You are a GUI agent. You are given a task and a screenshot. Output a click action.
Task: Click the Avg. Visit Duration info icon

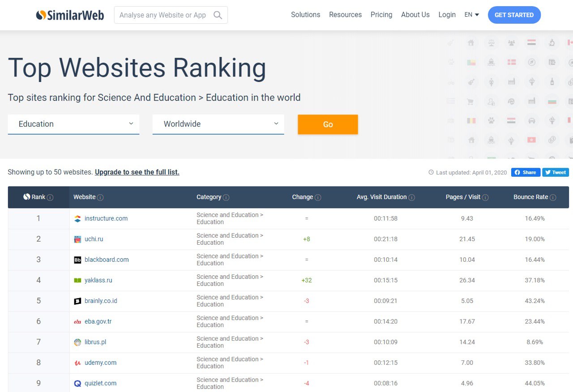click(x=411, y=197)
